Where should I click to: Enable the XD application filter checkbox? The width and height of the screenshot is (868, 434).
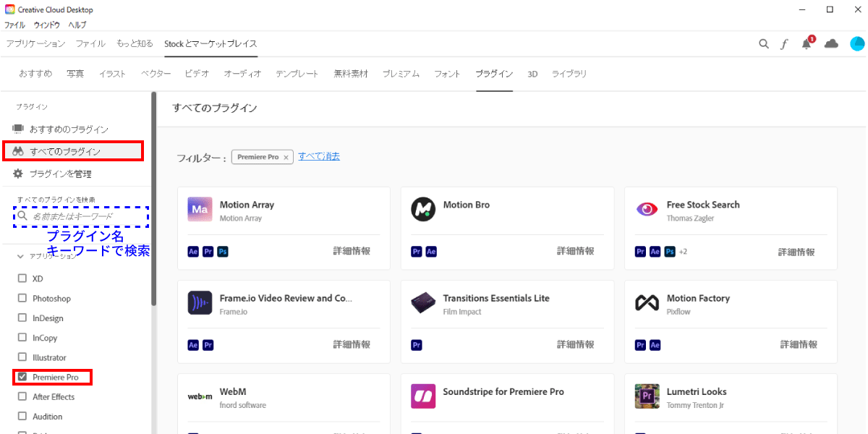[x=22, y=278]
